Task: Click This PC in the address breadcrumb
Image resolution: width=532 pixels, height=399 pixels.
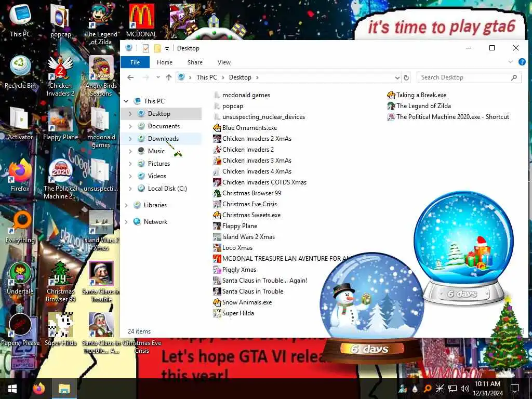Action: [206, 77]
